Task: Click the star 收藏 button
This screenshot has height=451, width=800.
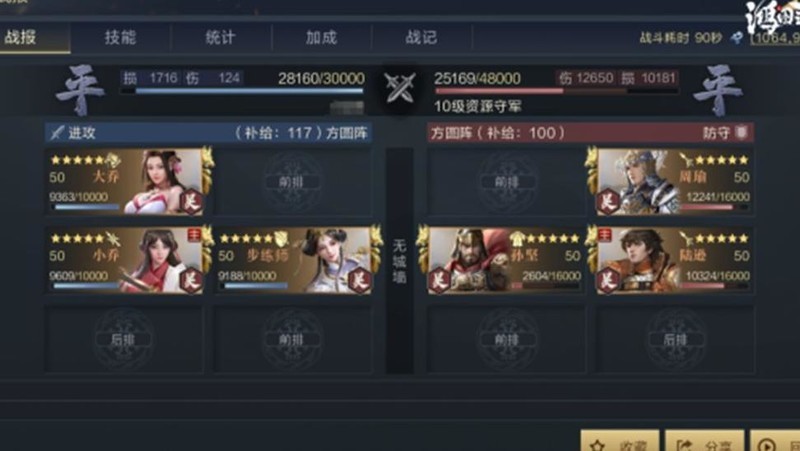Action: [x=620, y=442]
